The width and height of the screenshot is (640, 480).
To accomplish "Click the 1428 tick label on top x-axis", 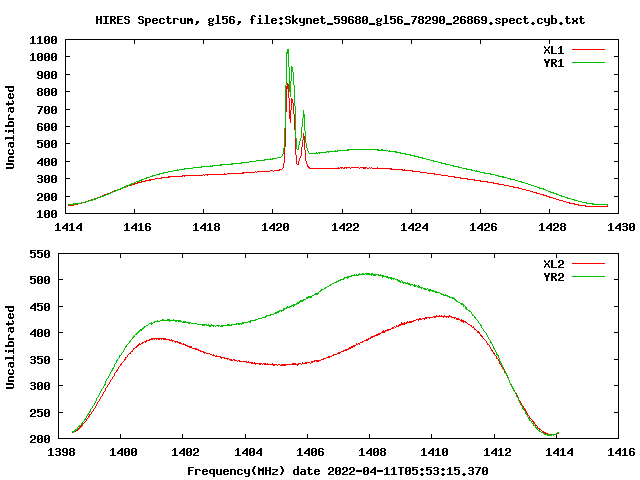I will click(552, 227).
